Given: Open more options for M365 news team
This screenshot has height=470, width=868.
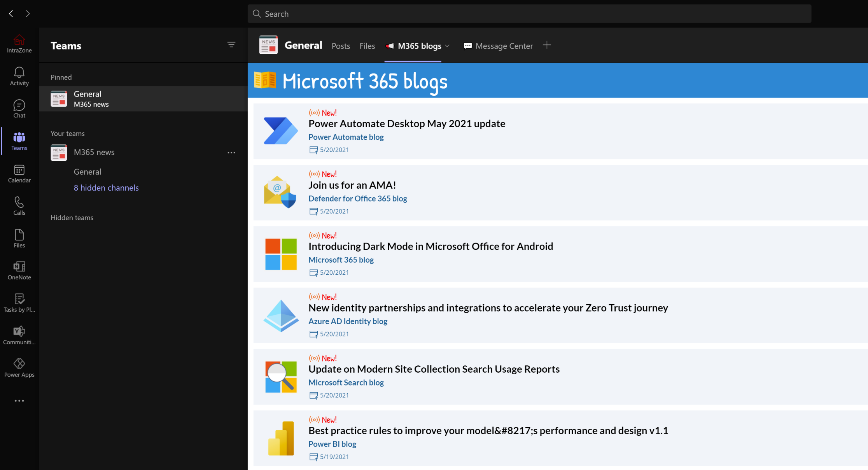Looking at the screenshot, I should tap(231, 153).
